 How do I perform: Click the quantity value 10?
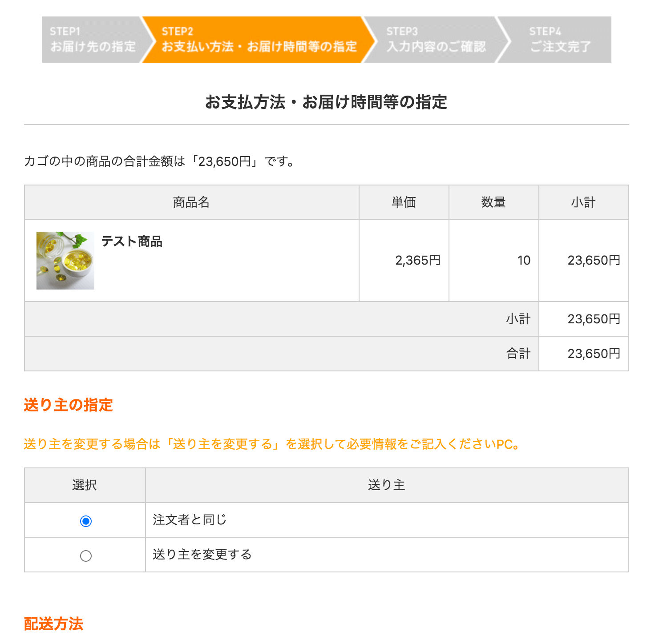[524, 261]
